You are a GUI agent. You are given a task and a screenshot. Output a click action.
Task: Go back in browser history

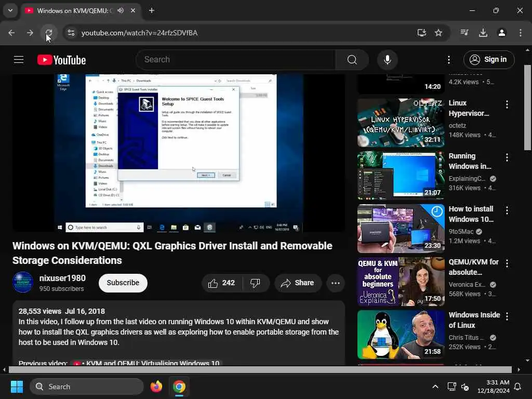11,33
